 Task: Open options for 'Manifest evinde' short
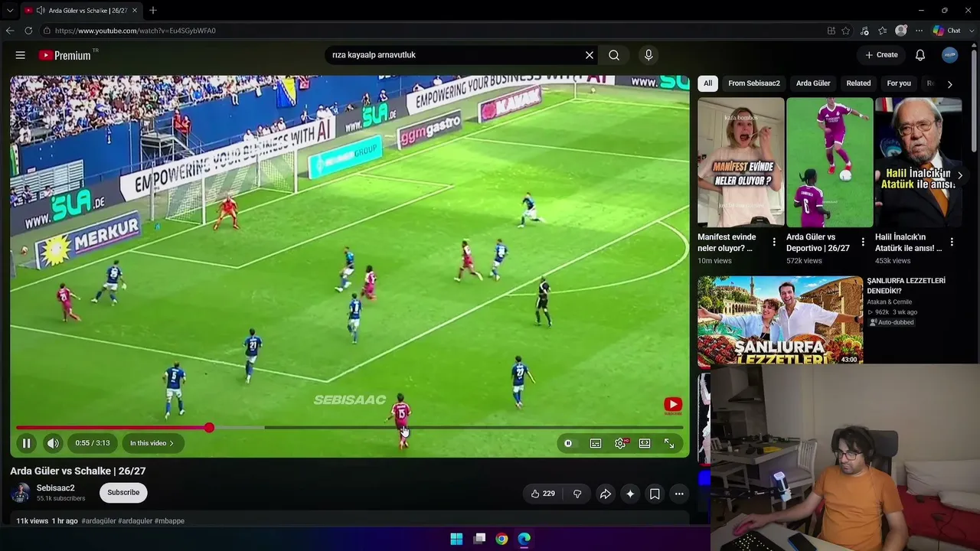(x=774, y=242)
